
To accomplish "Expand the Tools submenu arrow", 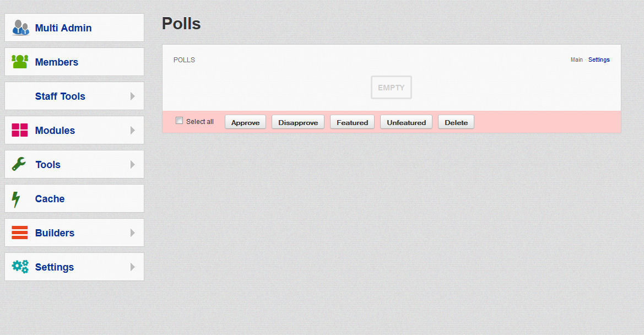I will [132, 165].
